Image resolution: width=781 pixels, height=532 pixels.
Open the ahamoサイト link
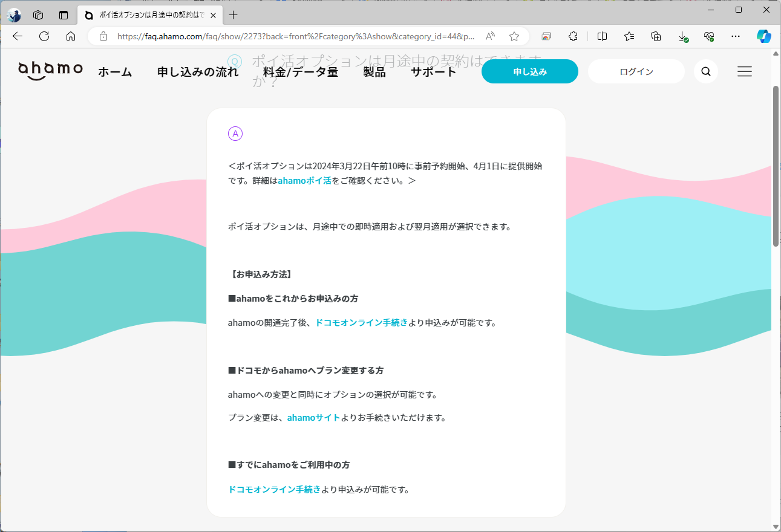coord(313,417)
